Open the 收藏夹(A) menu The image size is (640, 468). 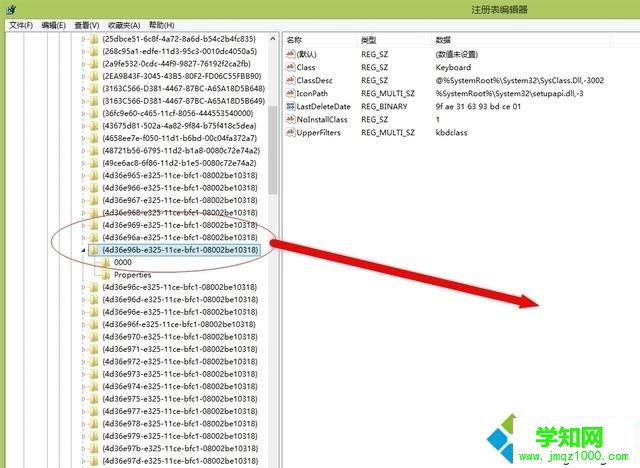(x=124, y=25)
